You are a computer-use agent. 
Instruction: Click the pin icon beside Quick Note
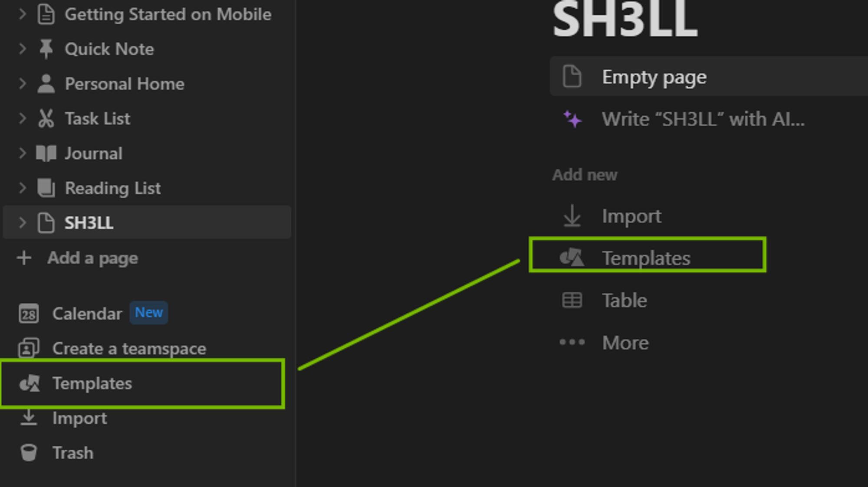pyautogui.click(x=46, y=49)
